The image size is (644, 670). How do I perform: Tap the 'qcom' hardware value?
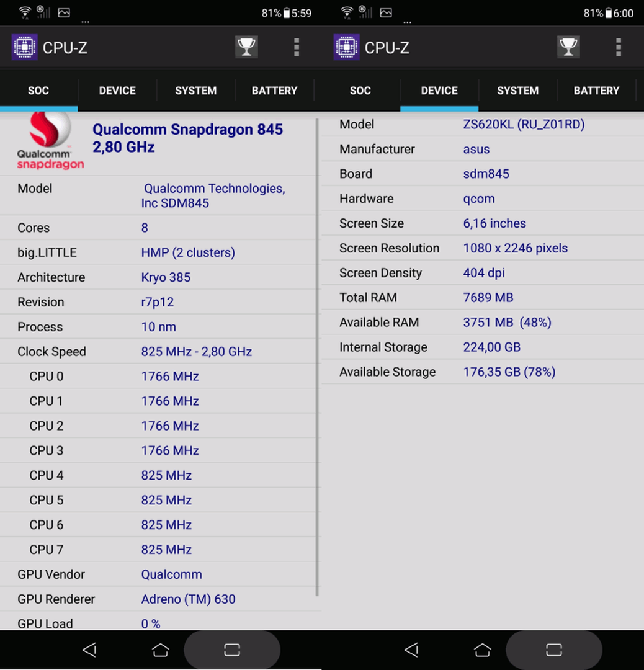click(x=479, y=199)
